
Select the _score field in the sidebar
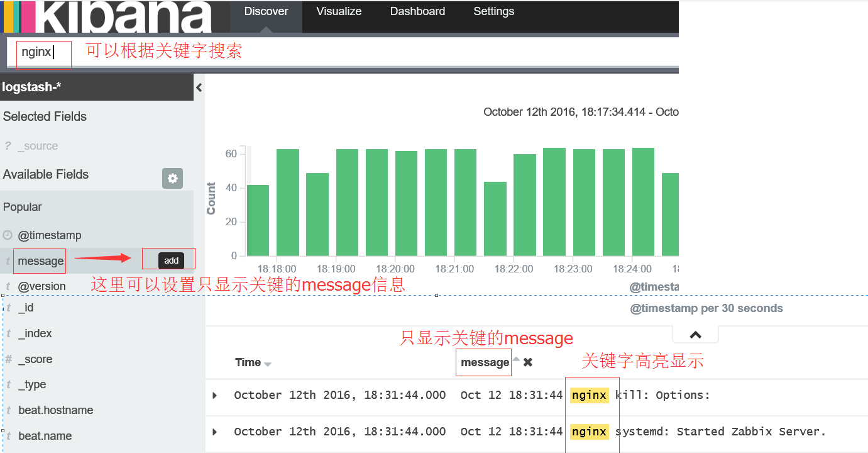pos(35,359)
